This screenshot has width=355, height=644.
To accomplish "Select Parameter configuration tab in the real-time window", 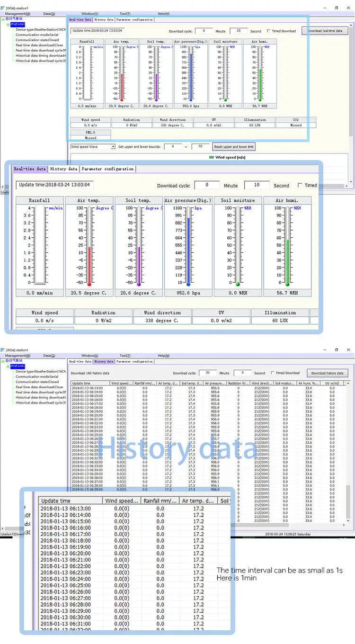I will pyautogui.click(x=134, y=19).
